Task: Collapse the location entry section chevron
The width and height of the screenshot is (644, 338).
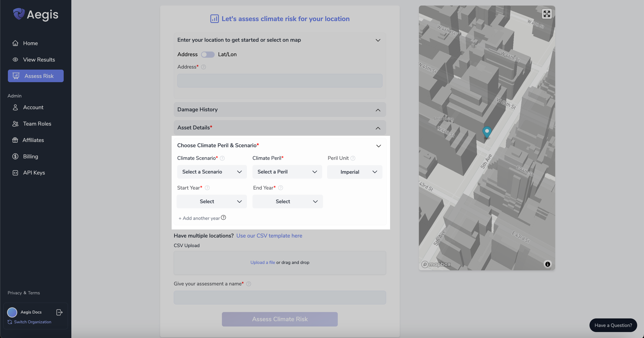Action: click(378, 40)
